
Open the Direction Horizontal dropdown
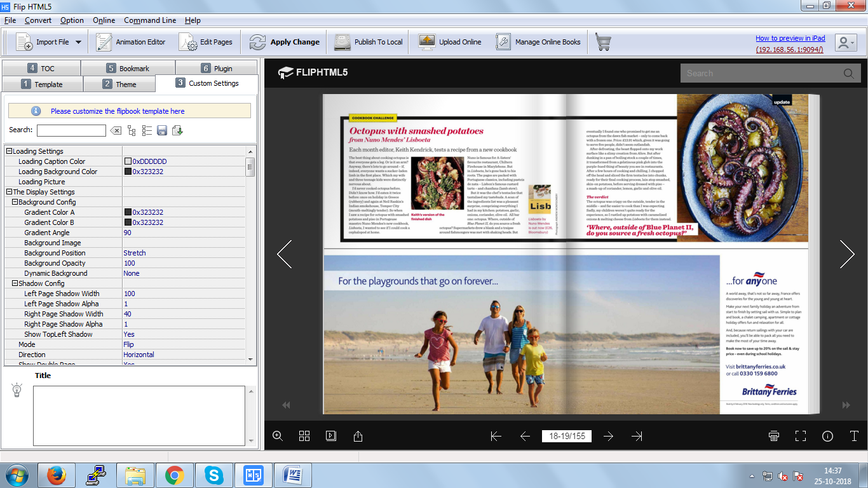(139, 354)
